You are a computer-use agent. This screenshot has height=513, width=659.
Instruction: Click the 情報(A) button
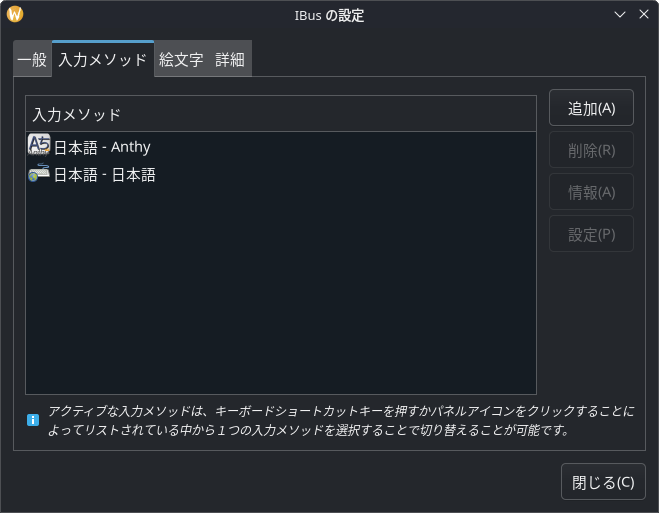click(591, 192)
